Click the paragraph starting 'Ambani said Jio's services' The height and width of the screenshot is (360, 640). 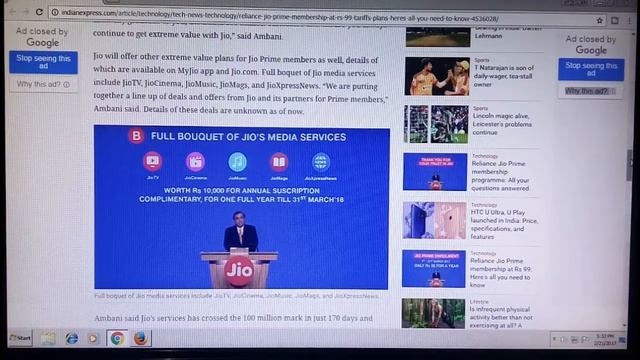[233, 318]
